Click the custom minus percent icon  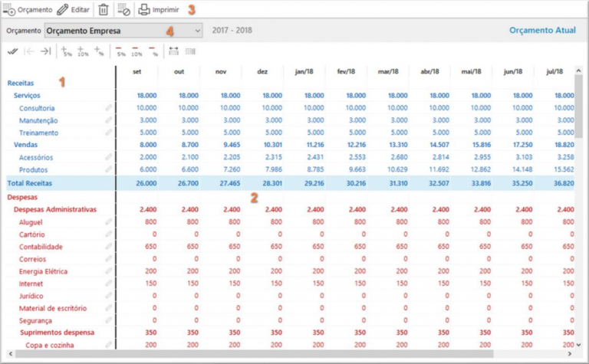[153, 51]
